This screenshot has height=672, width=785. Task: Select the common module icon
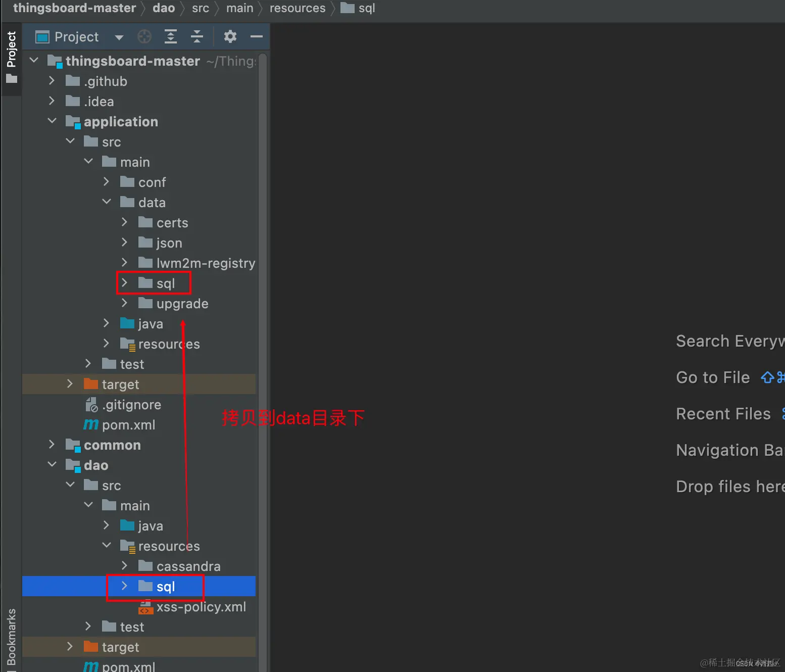coord(73,445)
